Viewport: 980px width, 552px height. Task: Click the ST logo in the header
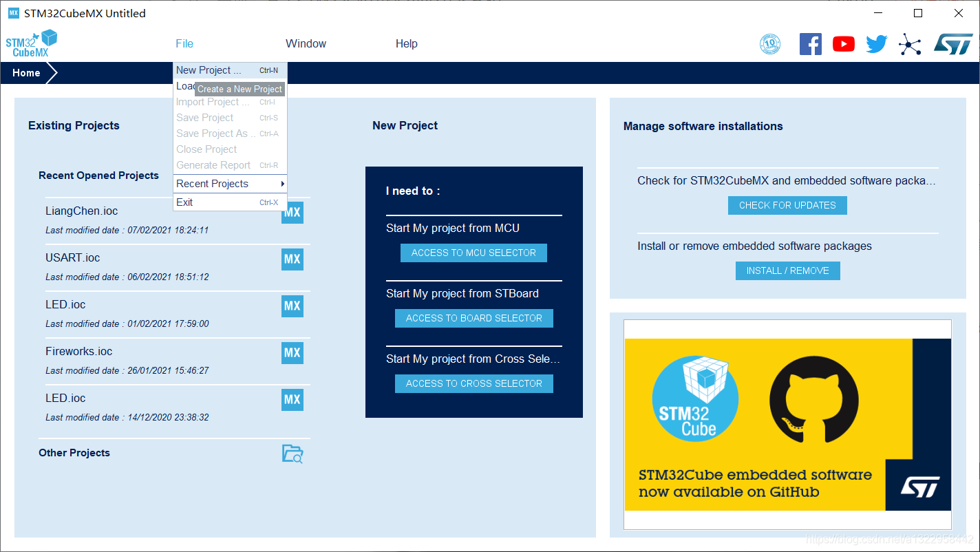(x=953, y=44)
